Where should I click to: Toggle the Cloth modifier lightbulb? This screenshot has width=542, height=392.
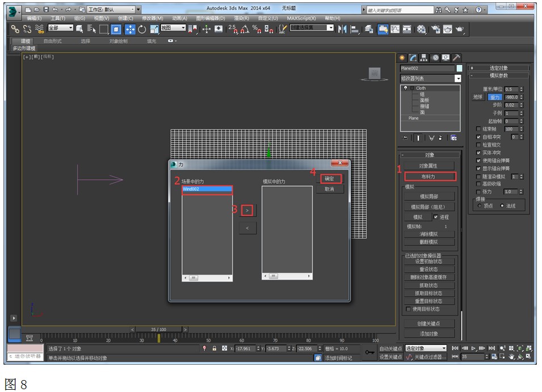coord(405,88)
